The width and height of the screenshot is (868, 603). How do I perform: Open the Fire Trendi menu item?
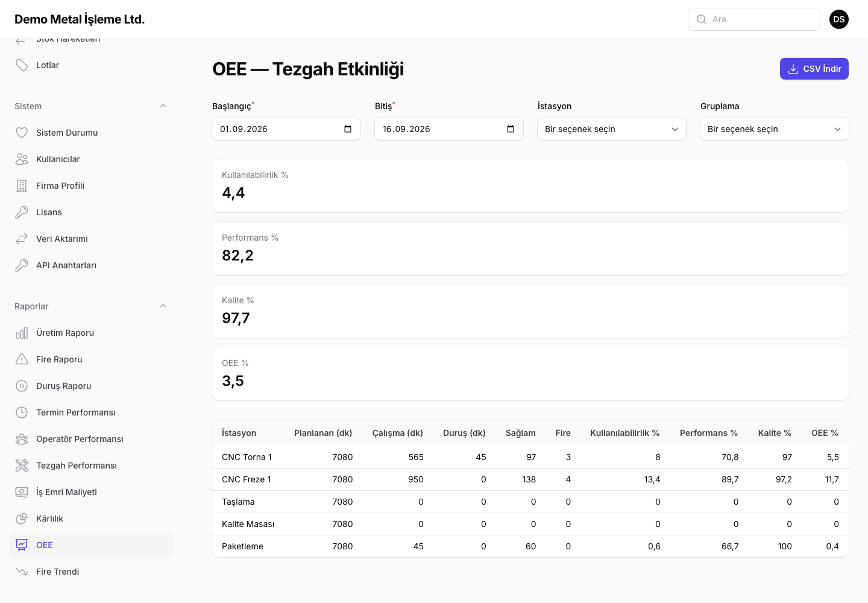92,572
